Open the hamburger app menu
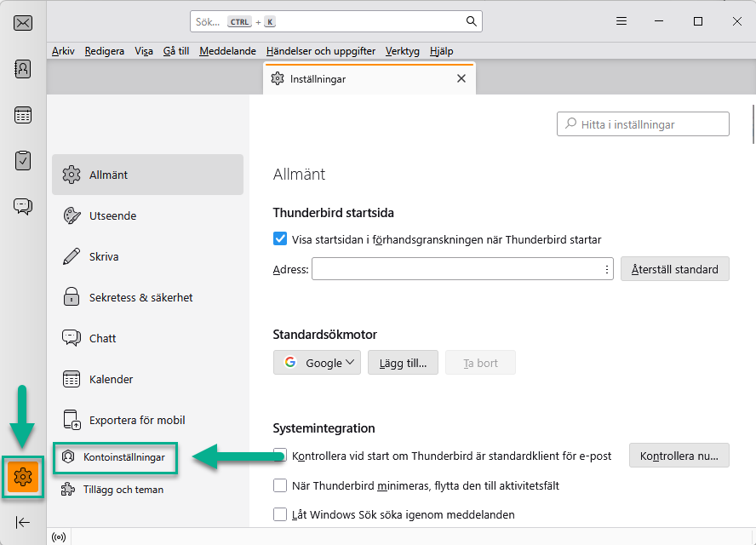Viewport: 756px width, 545px height. pos(621,21)
